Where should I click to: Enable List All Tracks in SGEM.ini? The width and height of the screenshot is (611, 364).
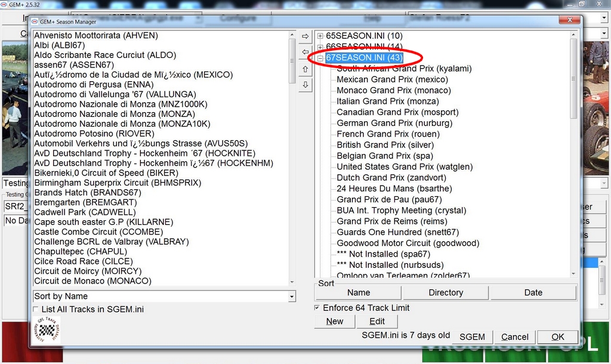36,309
